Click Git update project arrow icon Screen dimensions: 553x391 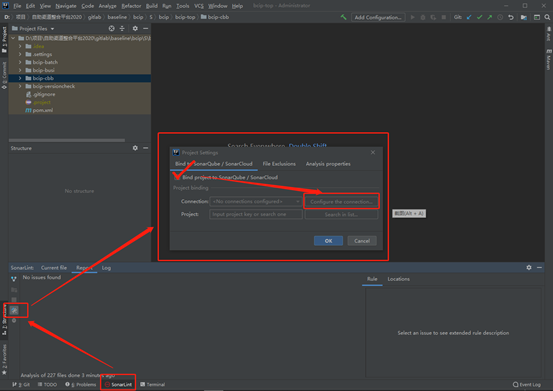[469, 17]
